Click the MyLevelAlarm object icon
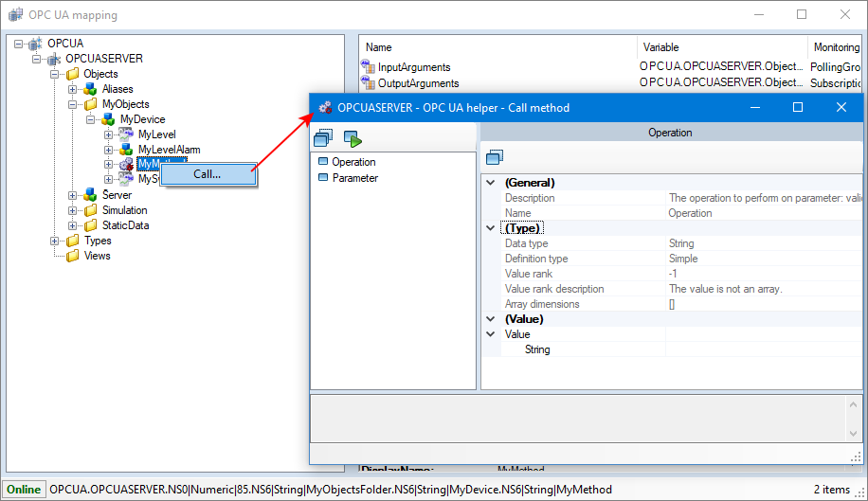This screenshot has height=501, width=868. (126, 150)
